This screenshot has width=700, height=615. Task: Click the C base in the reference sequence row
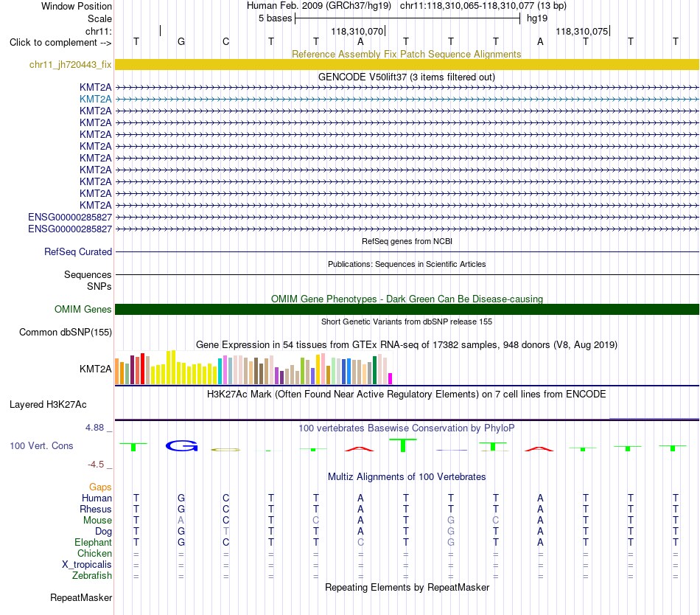click(x=226, y=41)
